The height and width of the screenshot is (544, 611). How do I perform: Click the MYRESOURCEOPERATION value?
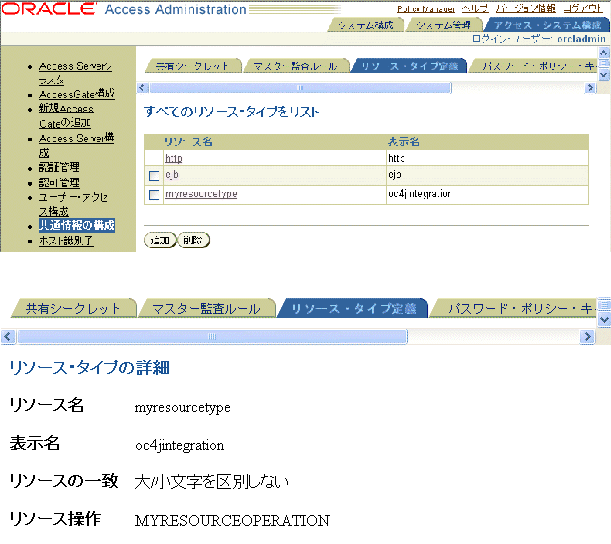pyautogui.click(x=232, y=521)
